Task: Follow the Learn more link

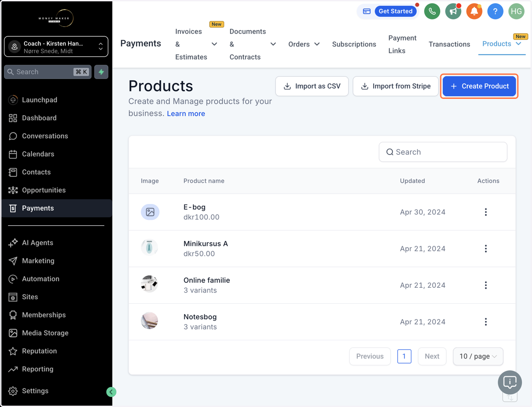Action: coord(186,113)
